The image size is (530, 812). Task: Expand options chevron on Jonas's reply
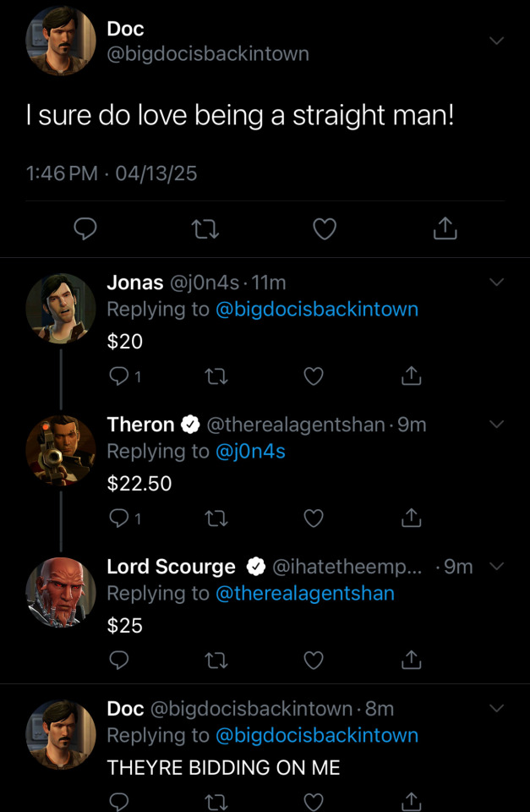pos(496,283)
